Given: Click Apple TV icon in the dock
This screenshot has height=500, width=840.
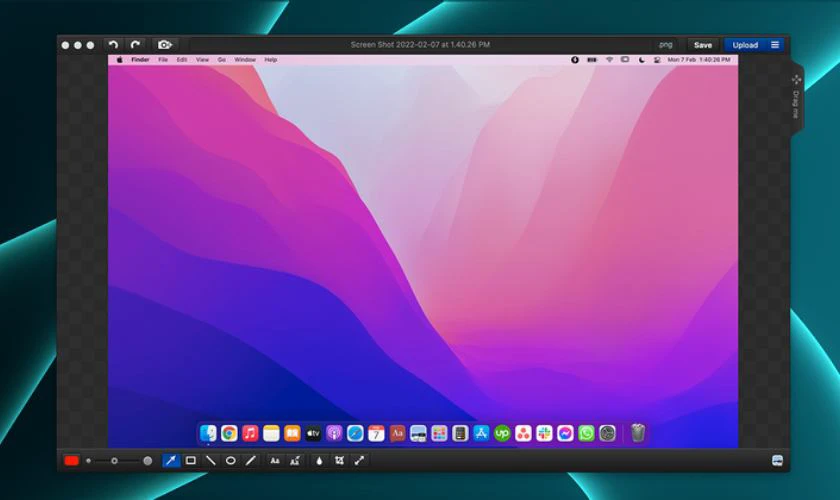Looking at the screenshot, I should click(x=313, y=433).
